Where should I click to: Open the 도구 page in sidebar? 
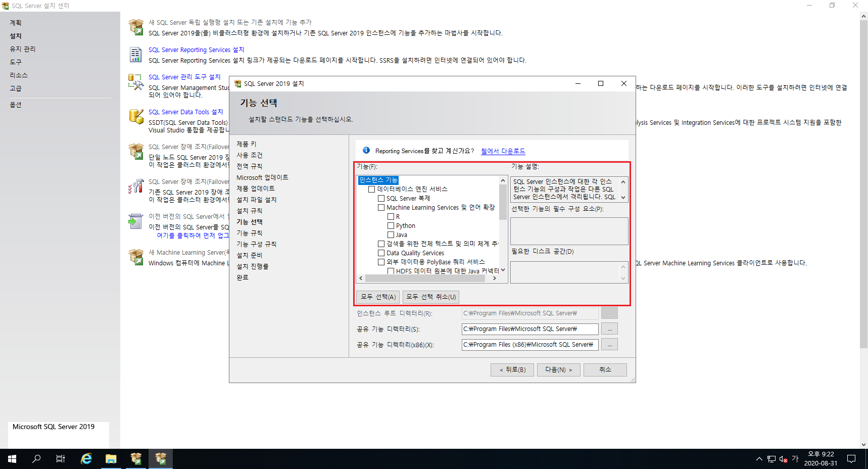[x=16, y=62]
